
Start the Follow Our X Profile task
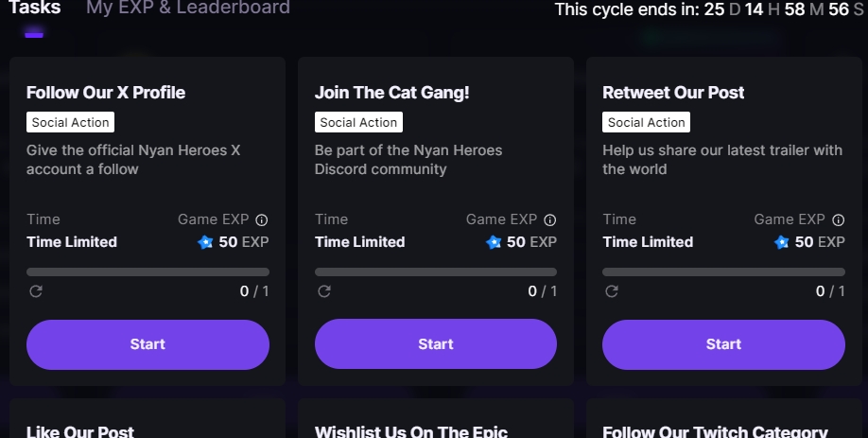click(x=148, y=344)
